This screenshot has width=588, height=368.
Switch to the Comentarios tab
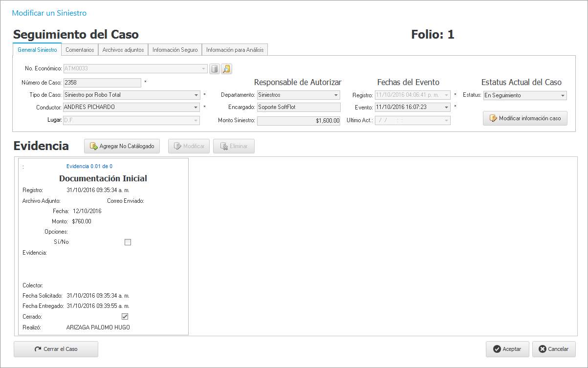coord(80,50)
